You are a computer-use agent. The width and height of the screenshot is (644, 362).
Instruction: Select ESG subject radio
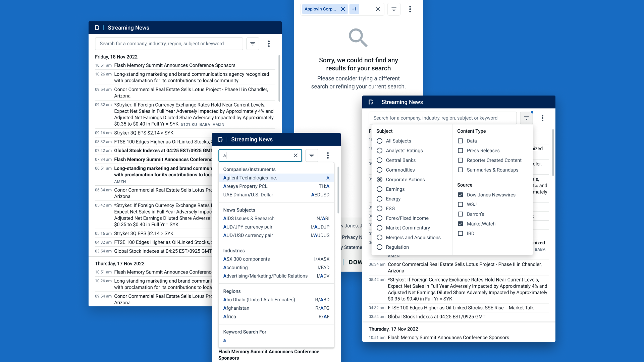(379, 208)
